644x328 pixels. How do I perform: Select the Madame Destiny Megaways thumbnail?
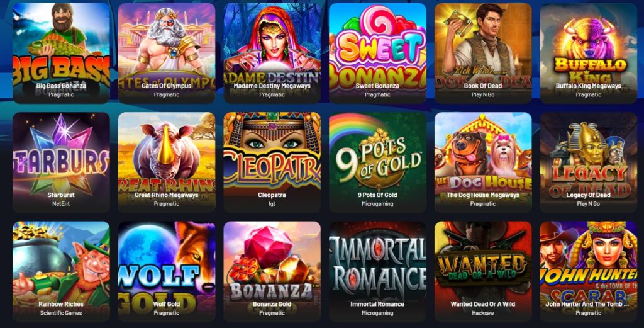pyautogui.click(x=272, y=53)
